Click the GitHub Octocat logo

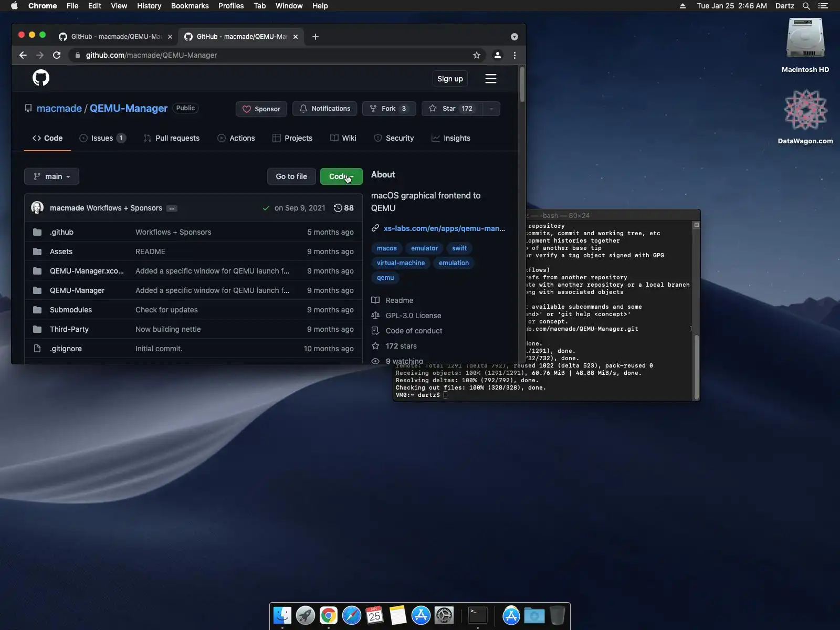tap(41, 78)
